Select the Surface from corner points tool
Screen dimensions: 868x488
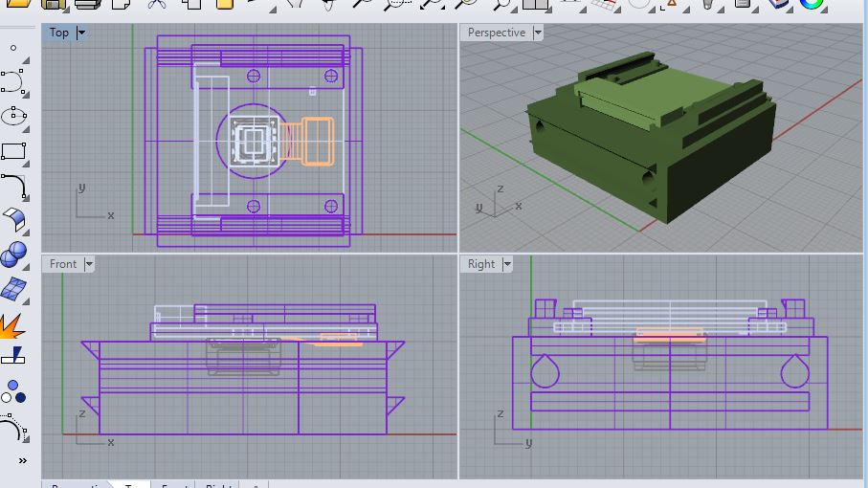click(x=14, y=289)
